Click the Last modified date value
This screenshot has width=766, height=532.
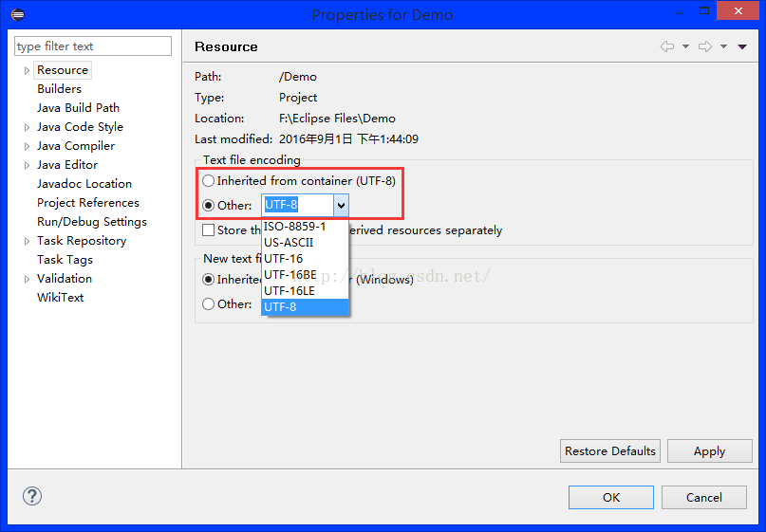[348, 139]
